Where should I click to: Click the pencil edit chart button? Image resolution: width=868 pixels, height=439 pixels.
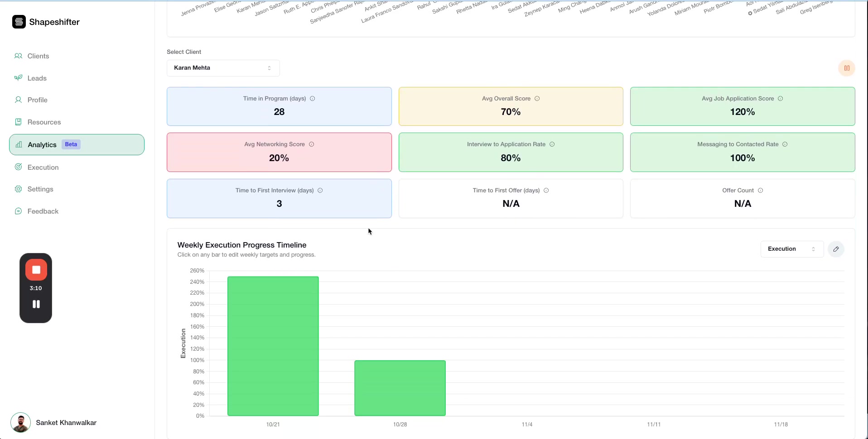(x=836, y=249)
